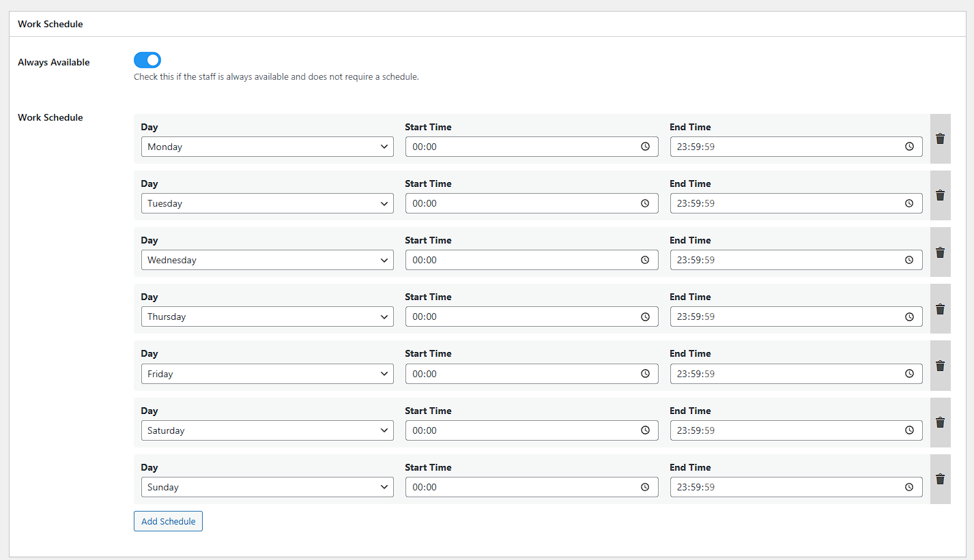
Task: Delete the Monday schedule row
Action: (940, 139)
